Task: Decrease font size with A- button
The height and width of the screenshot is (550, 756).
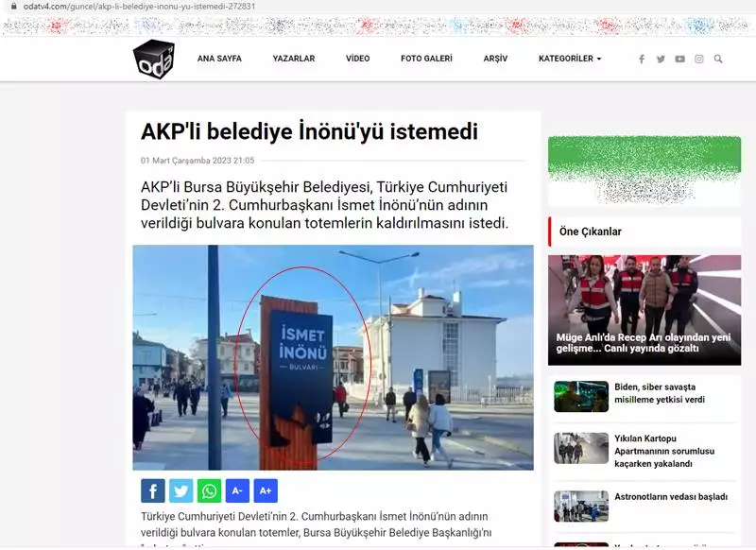Action: [x=237, y=490]
